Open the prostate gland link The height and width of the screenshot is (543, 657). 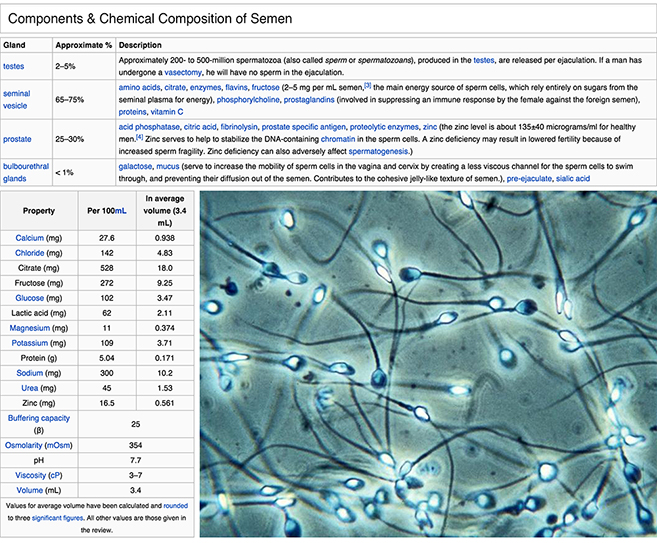(x=17, y=139)
